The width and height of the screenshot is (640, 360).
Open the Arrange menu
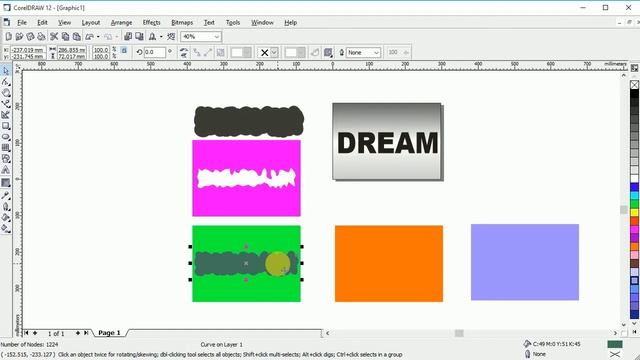tap(121, 22)
